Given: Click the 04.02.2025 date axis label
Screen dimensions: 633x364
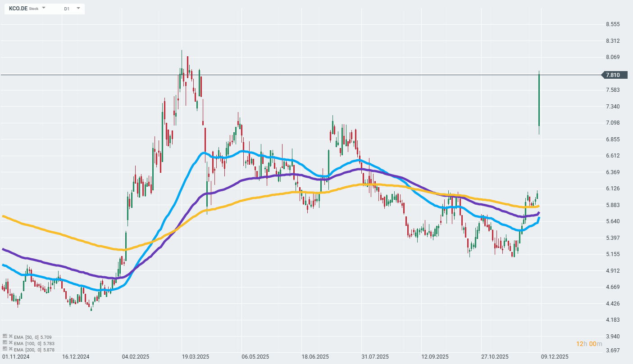Looking at the screenshot, I should tap(136, 357).
